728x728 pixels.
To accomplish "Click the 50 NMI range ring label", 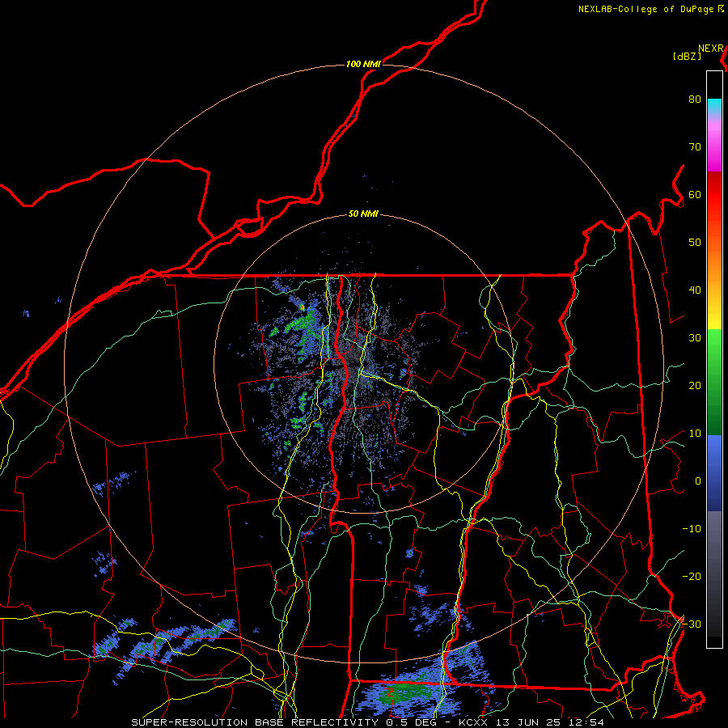I will (363, 214).
